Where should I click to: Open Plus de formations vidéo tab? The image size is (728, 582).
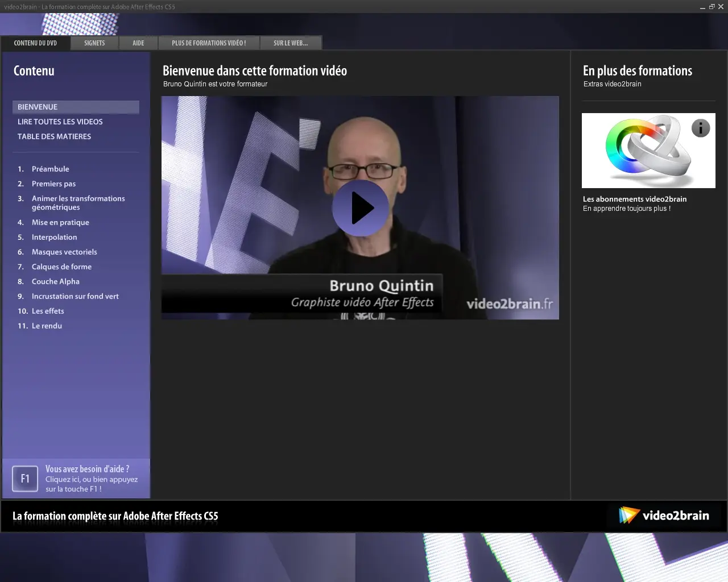pos(209,43)
